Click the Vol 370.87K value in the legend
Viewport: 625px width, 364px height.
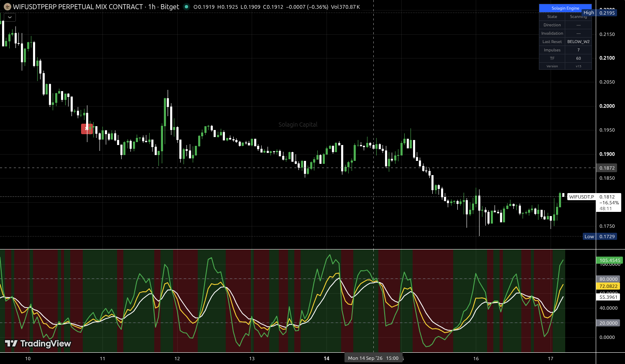[345, 7]
